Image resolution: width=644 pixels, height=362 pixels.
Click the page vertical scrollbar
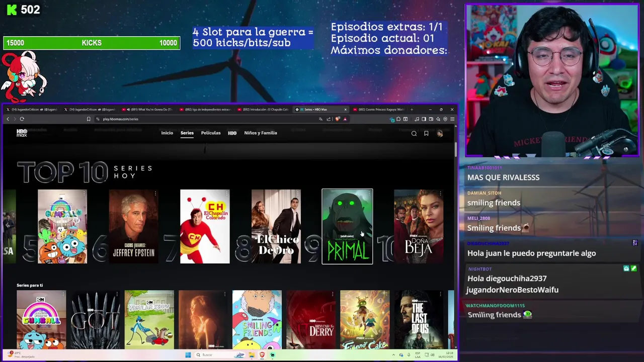pos(456,149)
